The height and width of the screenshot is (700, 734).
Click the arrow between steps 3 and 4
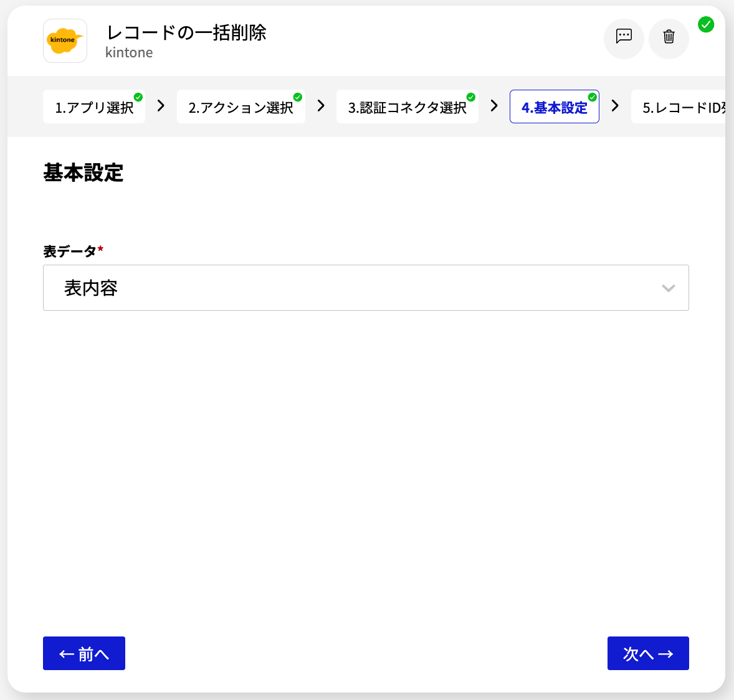coord(494,106)
